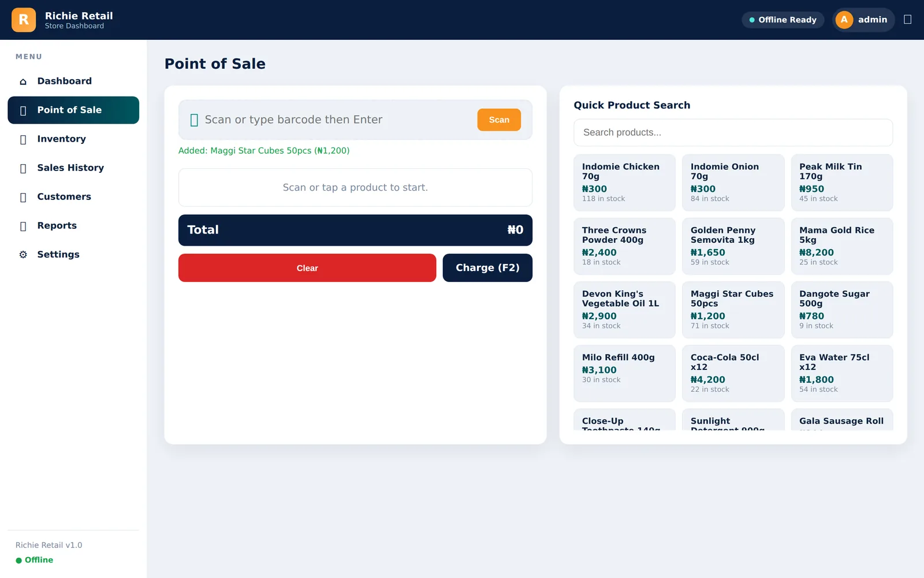Viewport: 924px width, 578px height.
Task: Select Milo Refill 400g card
Action: click(x=624, y=373)
